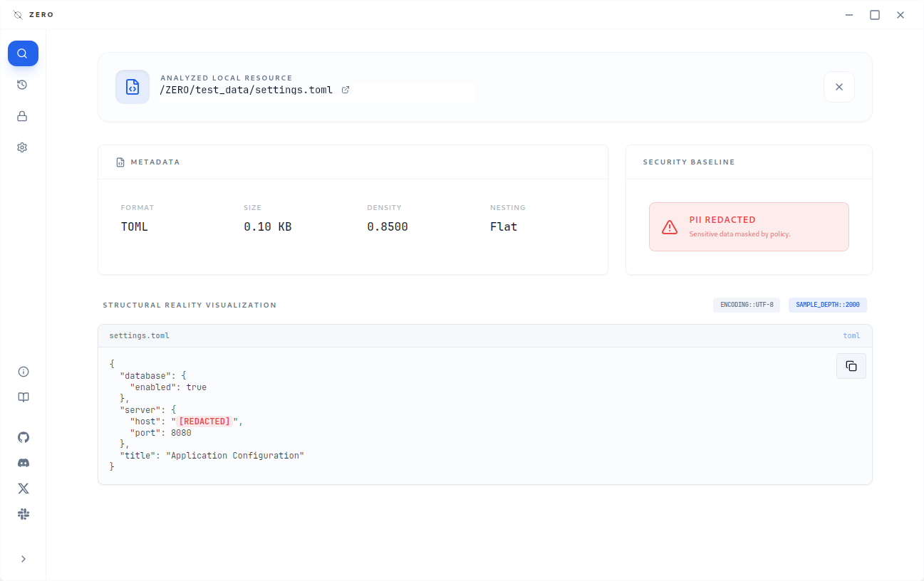Screen dimensions: 924x581
Task: Open the Slack icon link
Action: click(x=24, y=514)
